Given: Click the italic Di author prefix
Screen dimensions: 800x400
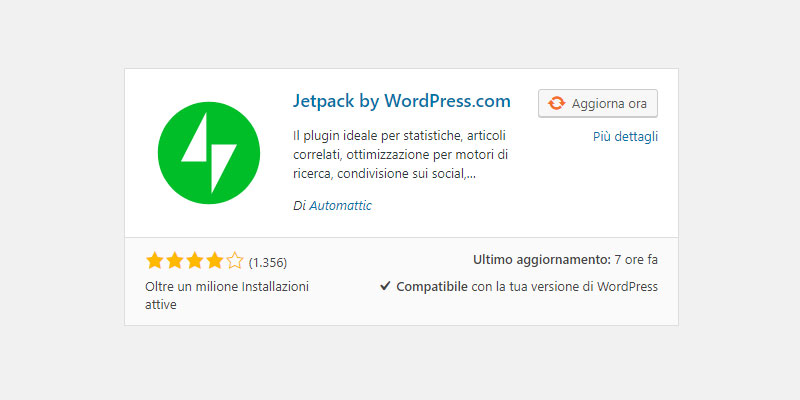Looking at the screenshot, I should coord(299,206).
